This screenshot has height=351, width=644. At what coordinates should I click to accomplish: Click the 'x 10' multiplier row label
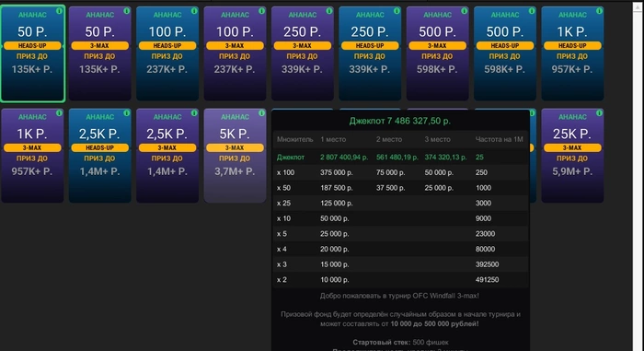coord(283,218)
